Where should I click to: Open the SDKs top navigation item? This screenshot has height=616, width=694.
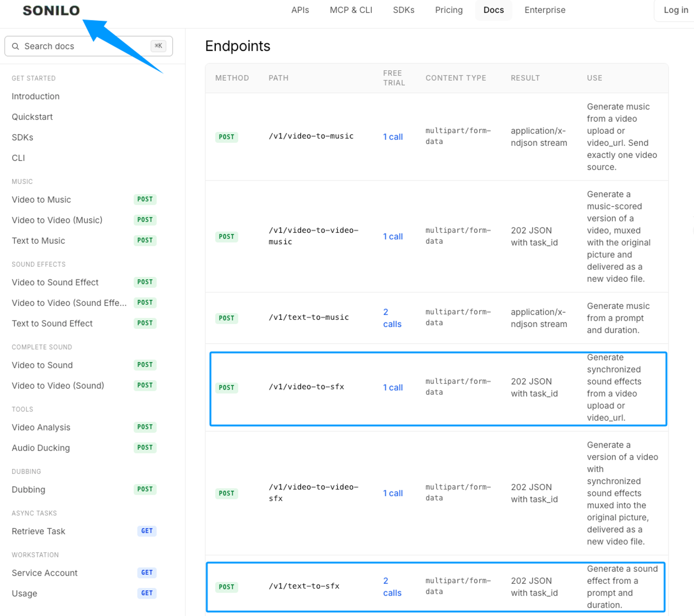pyautogui.click(x=403, y=10)
